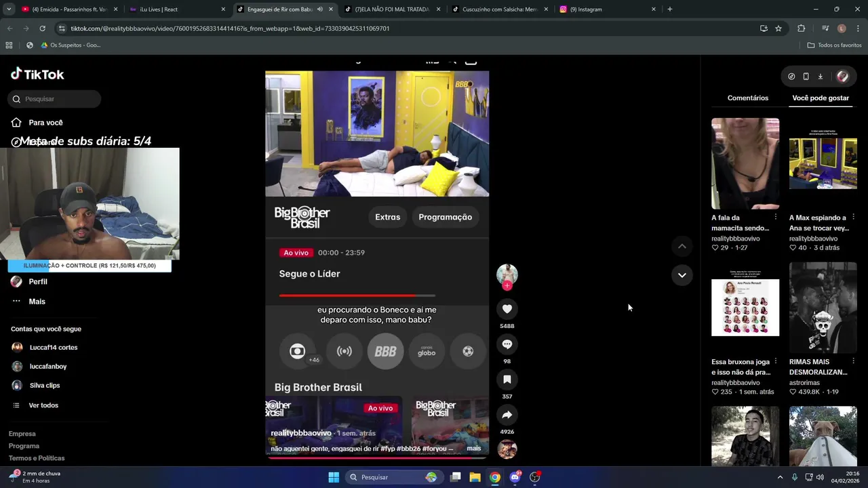The image size is (868, 488).
Task: Open 'RIMAS MAIS DESMORALIZAN...' thumbnail
Action: coord(823,308)
